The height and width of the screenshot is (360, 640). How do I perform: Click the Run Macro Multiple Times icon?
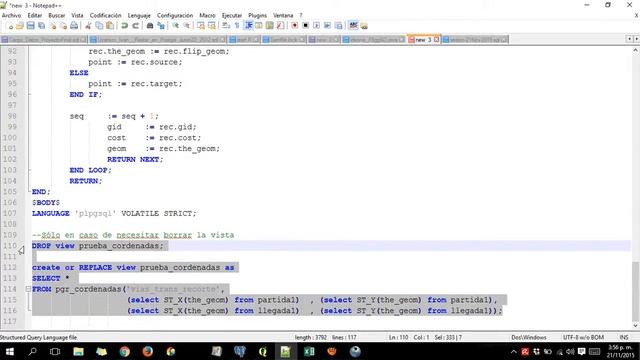point(327,26)
